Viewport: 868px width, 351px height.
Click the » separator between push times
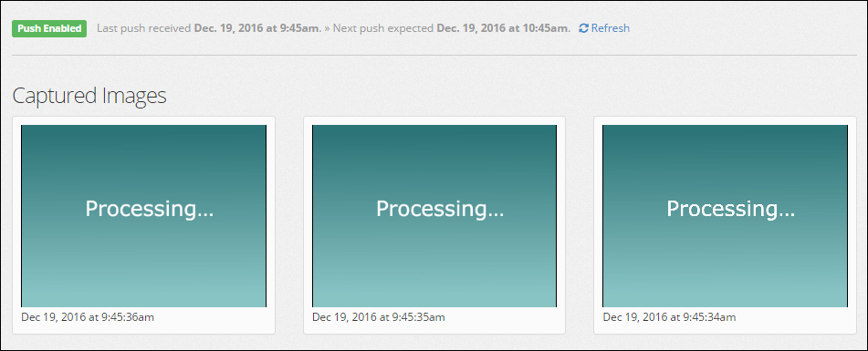327,28
